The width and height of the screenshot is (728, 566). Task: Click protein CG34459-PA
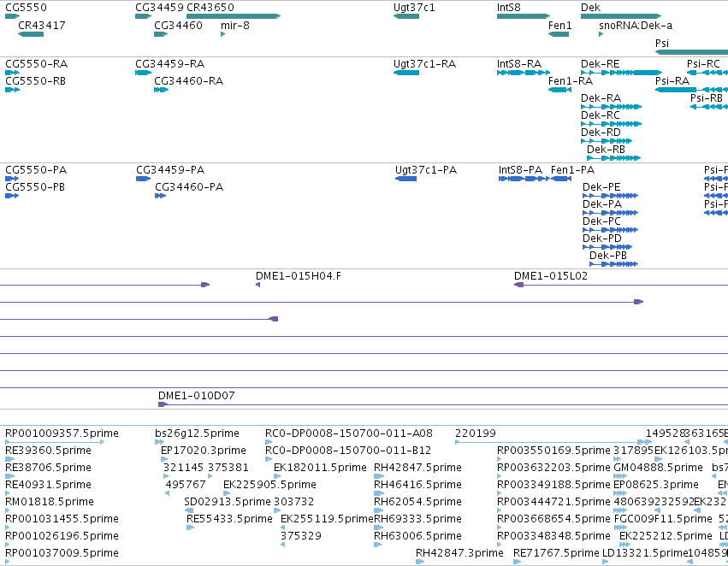[144, 179]
